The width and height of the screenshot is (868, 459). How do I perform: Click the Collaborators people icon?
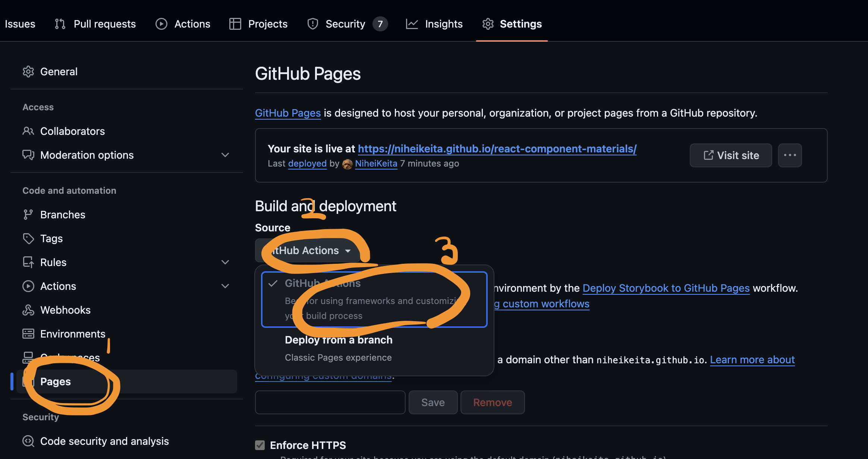click(28, 131)
